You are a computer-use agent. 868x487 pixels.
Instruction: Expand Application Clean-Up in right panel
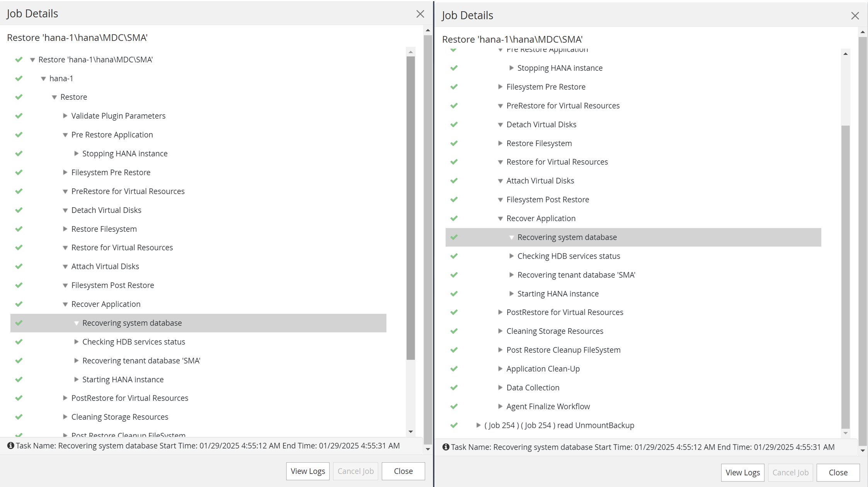click(x=500, y=369)
